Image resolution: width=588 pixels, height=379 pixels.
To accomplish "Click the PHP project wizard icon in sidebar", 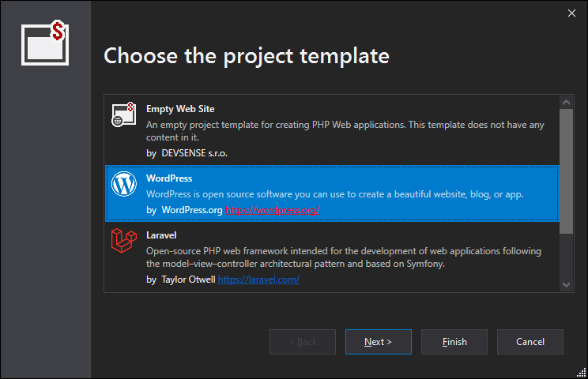I will click(x=45, y=43).
